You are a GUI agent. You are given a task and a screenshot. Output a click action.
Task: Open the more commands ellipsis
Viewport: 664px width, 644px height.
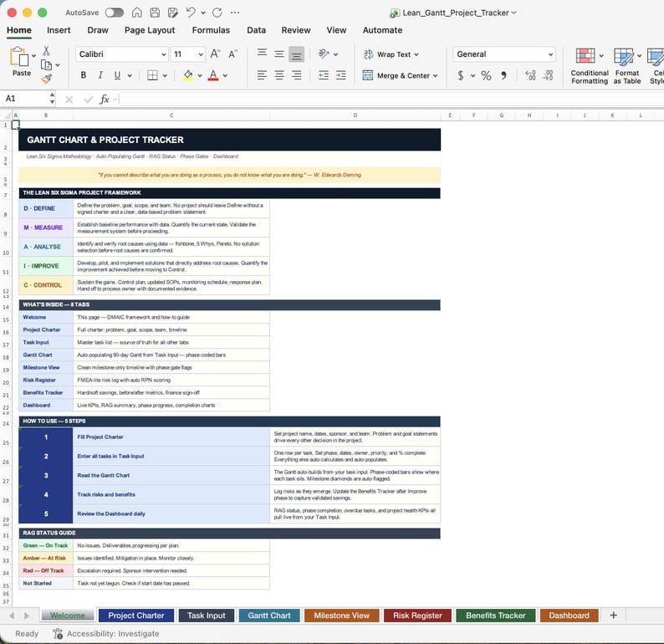pyautogui.click(x=235, y=13)
